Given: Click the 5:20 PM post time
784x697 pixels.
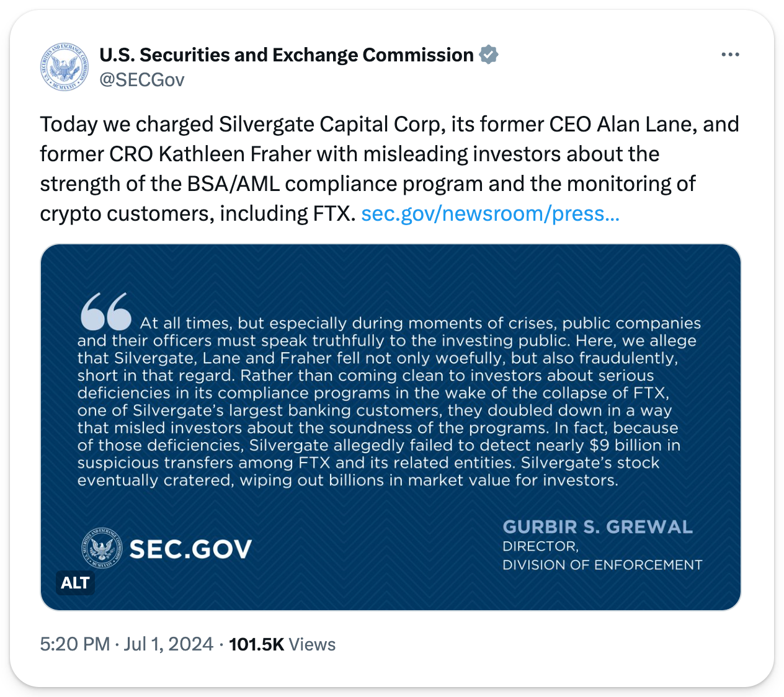Looking at the screenshot, I should (x=74, y=644).
